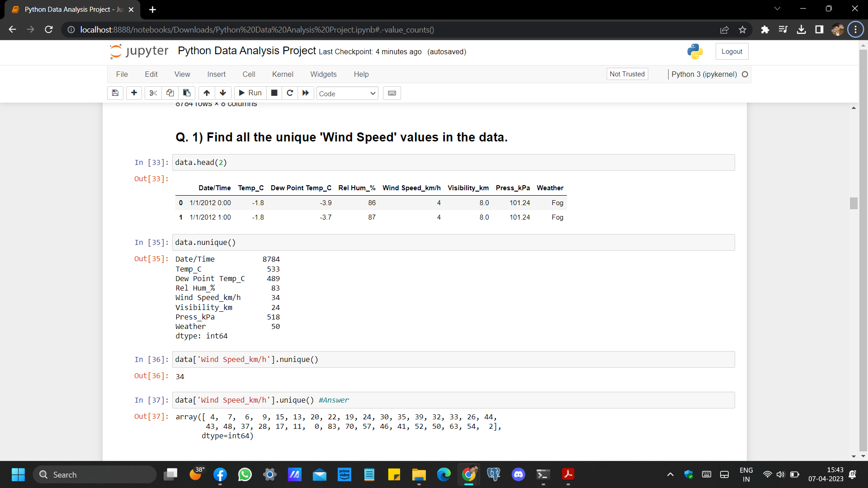The height and width of the screenshot is (488, 868).
Task: Open the Kernel menu
Action: 283,74
